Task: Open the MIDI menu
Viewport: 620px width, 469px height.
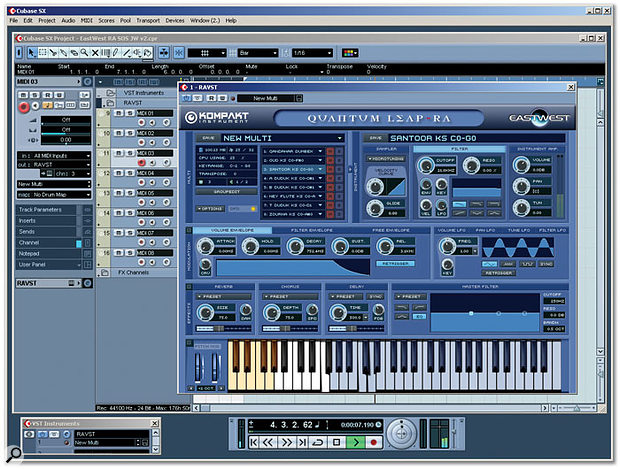Action: tap(86, 21)
